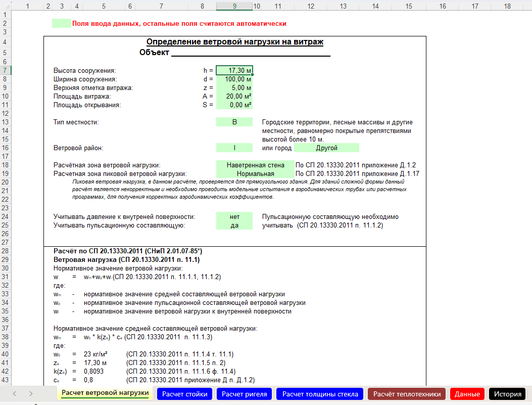Click the value 23 кг/м² in row 40
This screenshot has height=405, width=532.
(x=95, y=354)
